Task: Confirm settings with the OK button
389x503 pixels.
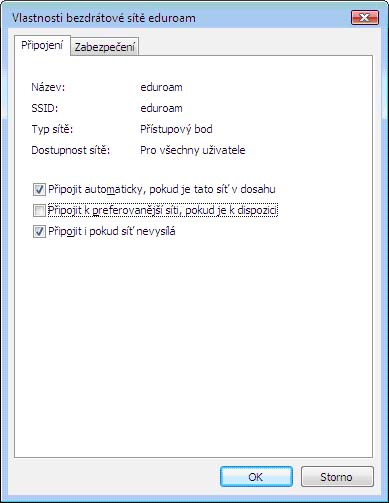Action: pos(256,477)
